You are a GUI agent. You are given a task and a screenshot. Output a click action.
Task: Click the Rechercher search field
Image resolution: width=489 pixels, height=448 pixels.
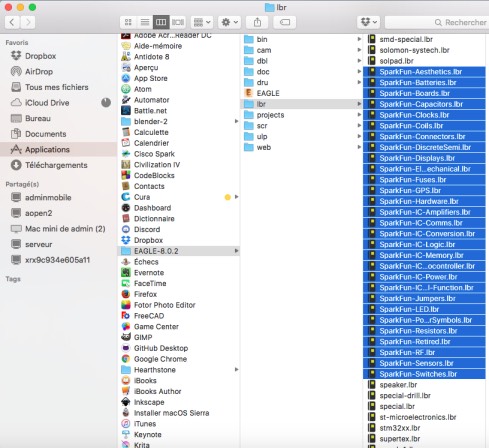(x=437, y=22)
